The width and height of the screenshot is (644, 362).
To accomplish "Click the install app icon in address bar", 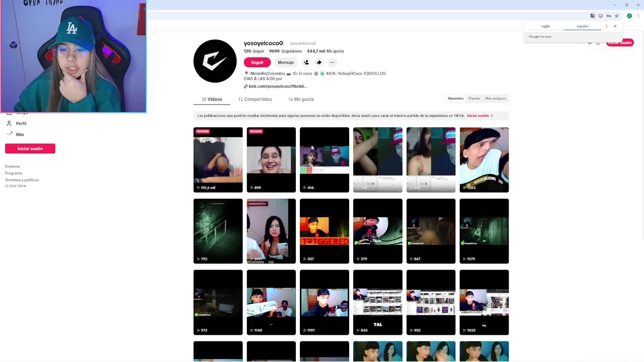I will (601, 16).
